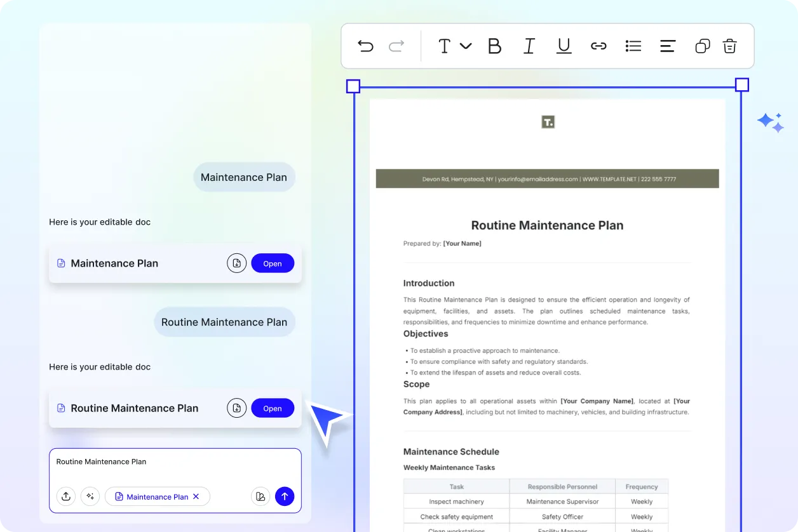Screen dimensions: 798x532
Task: Toggle underline formatting
Action: pyautogui.click(x=564, y=46)
